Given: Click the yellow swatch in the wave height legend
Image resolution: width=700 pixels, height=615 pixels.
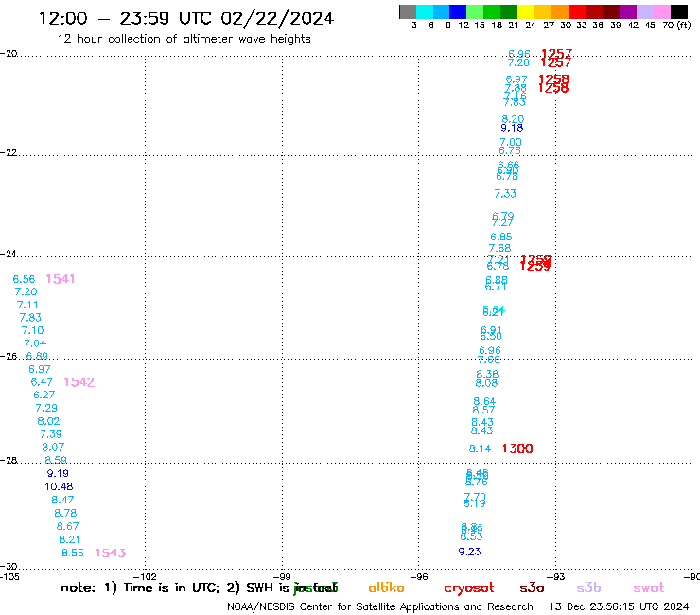Looking at the screenshot, I should click(x=526, y=11).
